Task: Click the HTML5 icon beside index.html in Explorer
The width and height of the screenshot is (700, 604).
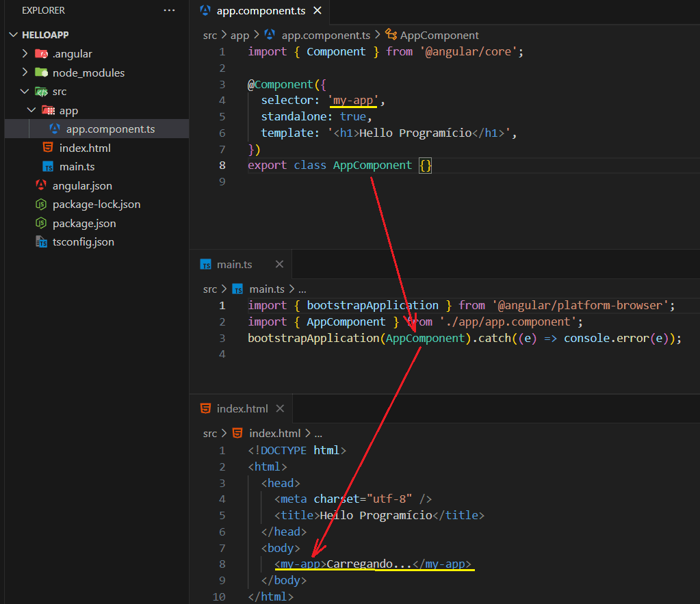Action: (48, 147)
